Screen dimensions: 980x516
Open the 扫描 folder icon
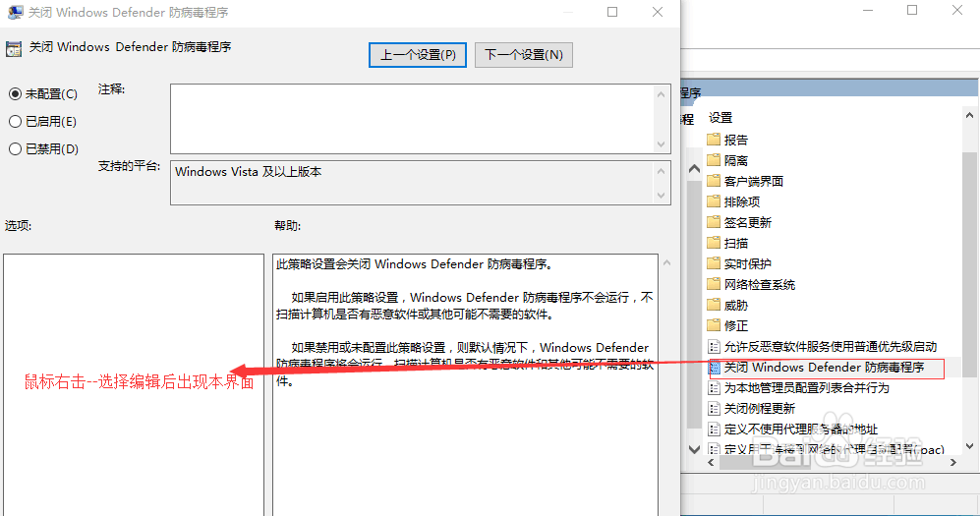pyautogui.click(x=714, y=243)
